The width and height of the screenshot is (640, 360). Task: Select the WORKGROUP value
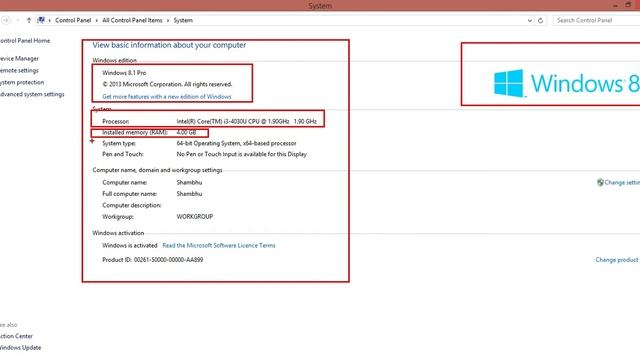point(195,217)
